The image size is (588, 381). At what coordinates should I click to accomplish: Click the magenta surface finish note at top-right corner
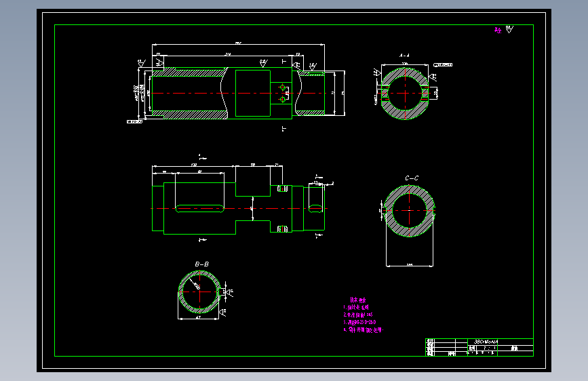(498, 31)
